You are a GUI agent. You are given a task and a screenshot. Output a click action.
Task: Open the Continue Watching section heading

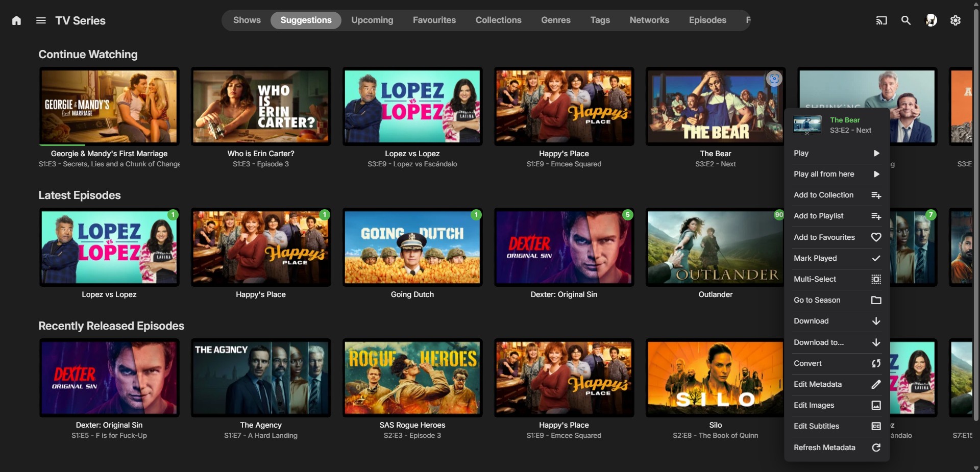coord(88,55)
